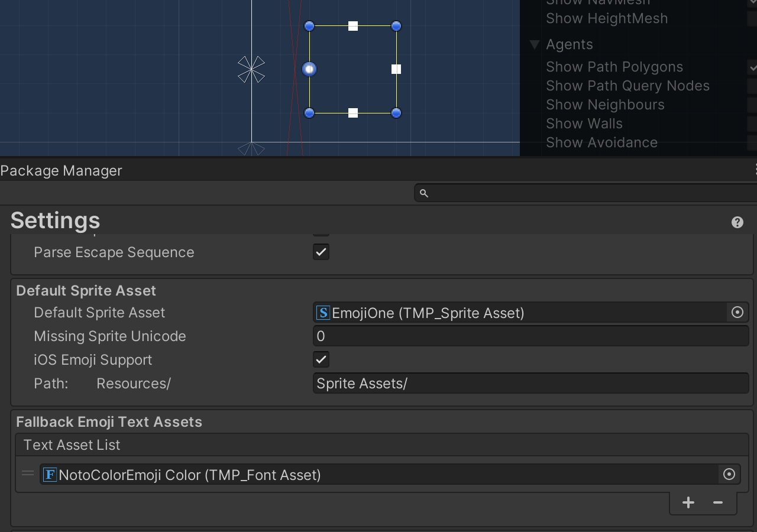
Task: Click the help icon beside Settings header
Action: pyautogui.click(x=737, y=222)
